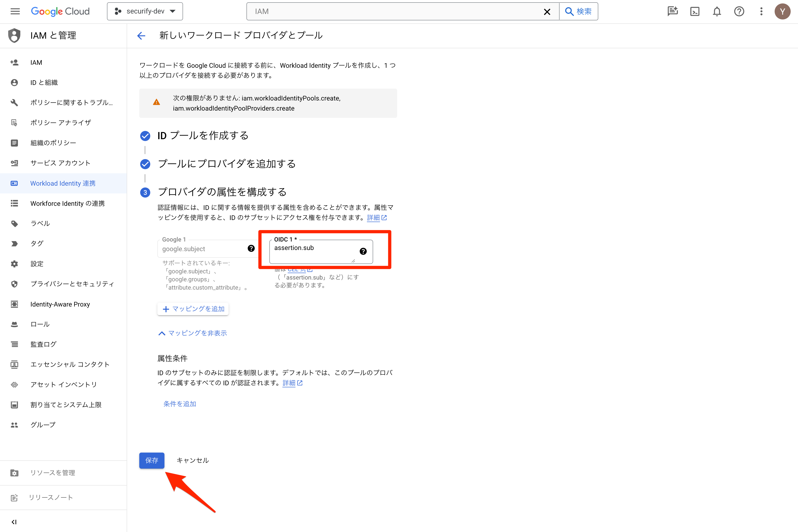The height and width of the screenshot is (532, 798).
Task: Click the プロバイダの属性を構成する step heading
Action: (x=222, y=192)
